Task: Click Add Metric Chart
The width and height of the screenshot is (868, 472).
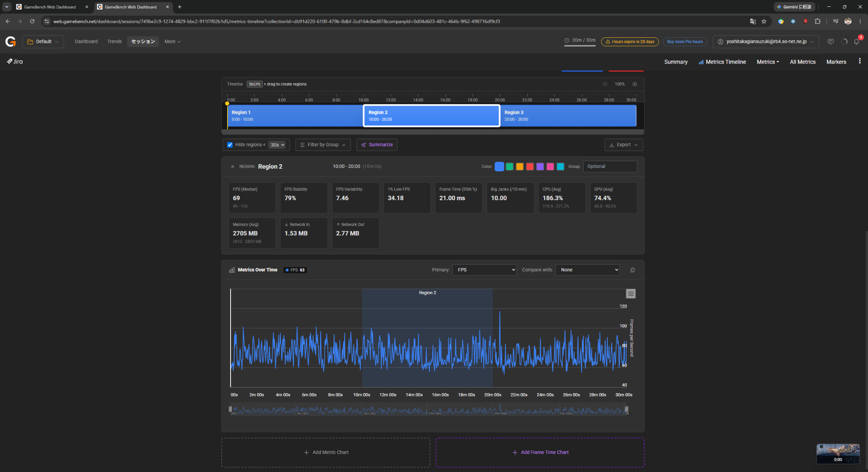Action: (325, 452)
